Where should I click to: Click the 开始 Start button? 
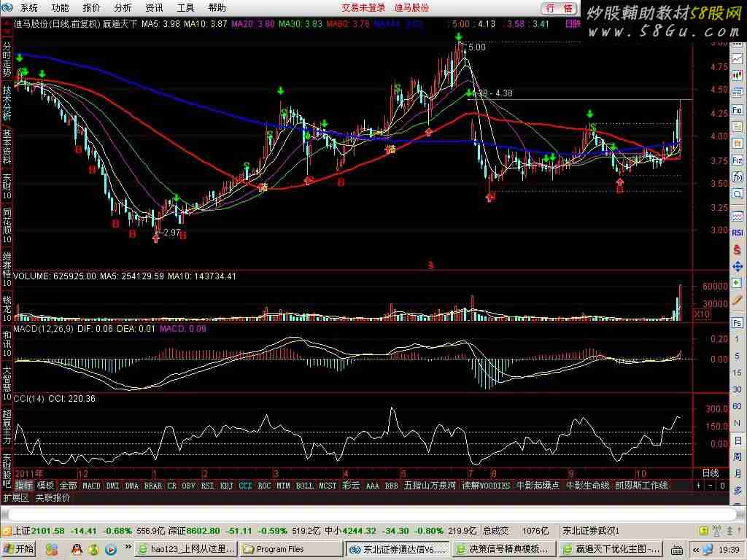(x=18, y=549)
